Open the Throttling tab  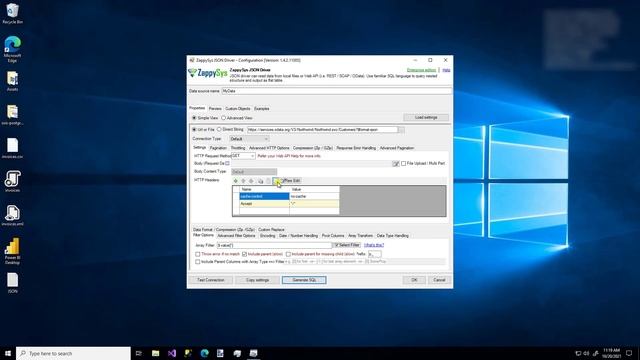tap(238, 148)
